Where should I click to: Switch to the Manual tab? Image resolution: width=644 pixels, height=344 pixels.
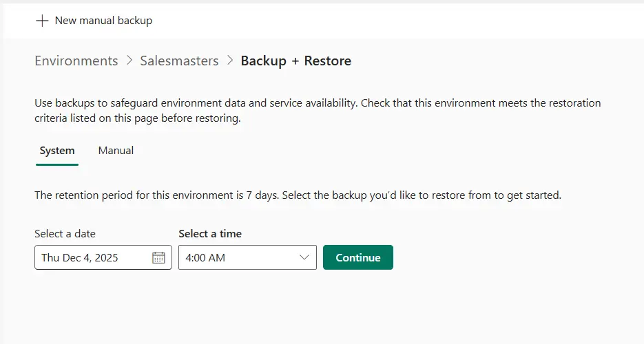coord(116,151)
